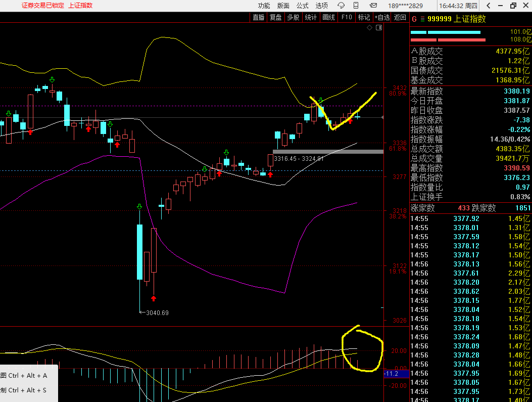Click the 上证换手 value 0.83%

520,197
